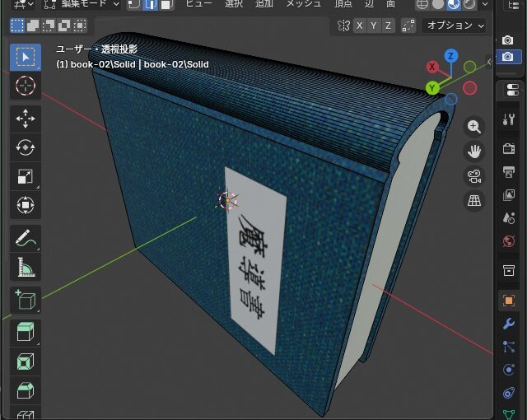Click the outliner display mode icon
Screen dimensions: 527x420
pyautogui.click(x=514, y=4)
